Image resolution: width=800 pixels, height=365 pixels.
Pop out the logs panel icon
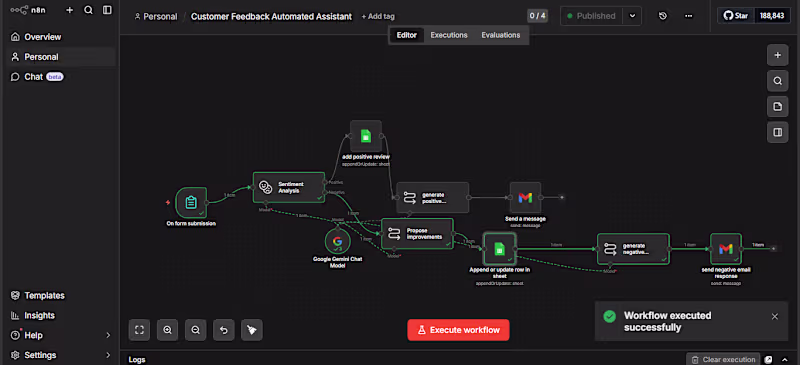pyautogui.click(x=768, y=359)
